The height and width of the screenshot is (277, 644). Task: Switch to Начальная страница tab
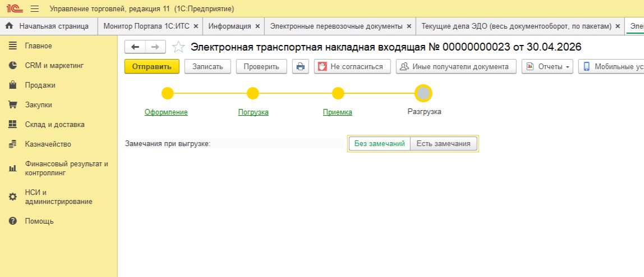53,26
